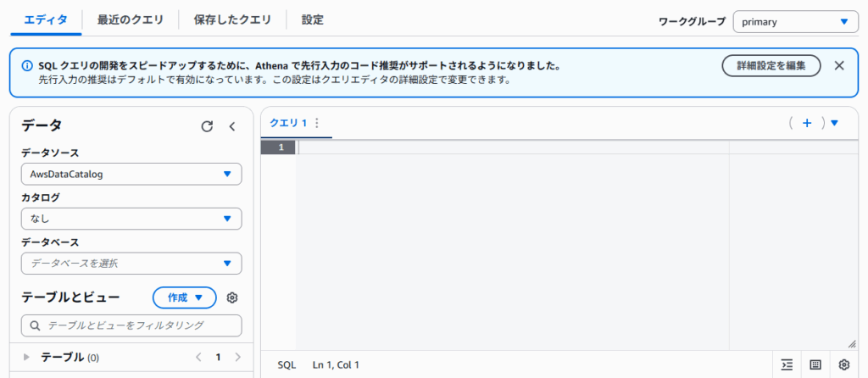Click the 作成 button
The height and width of the screenshot is (378, 868).
184,297
